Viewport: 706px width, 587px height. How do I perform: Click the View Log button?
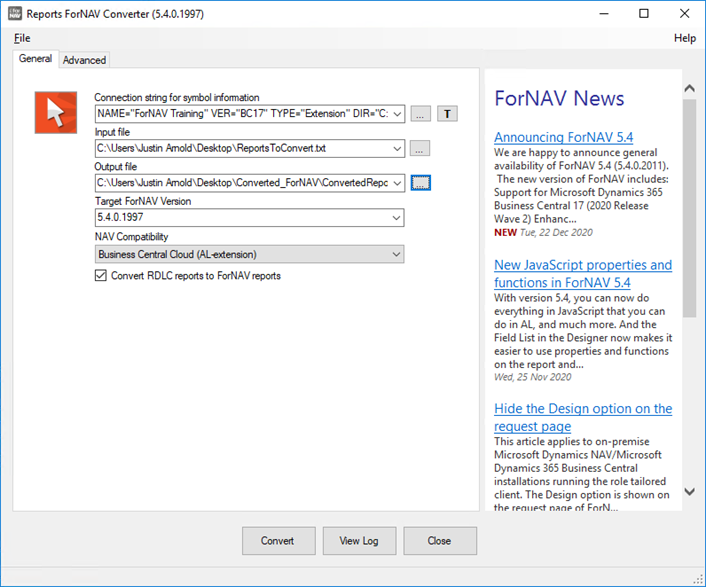[359, 541]
